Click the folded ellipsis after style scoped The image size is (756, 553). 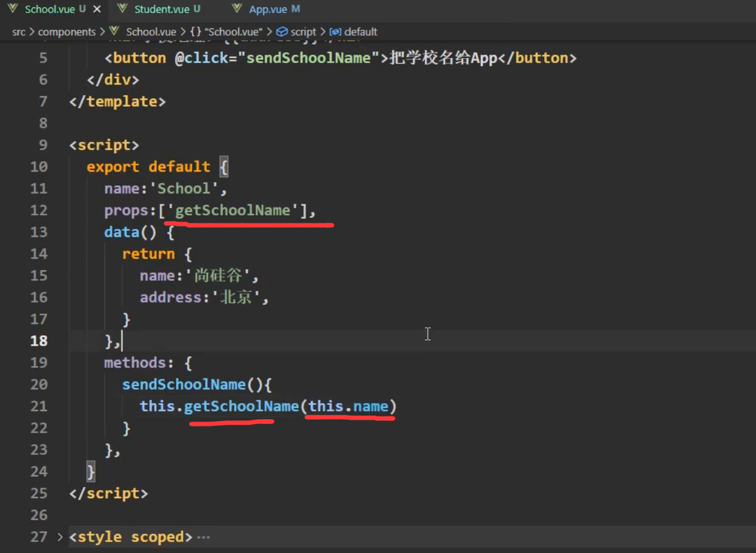tap(203, 537)
